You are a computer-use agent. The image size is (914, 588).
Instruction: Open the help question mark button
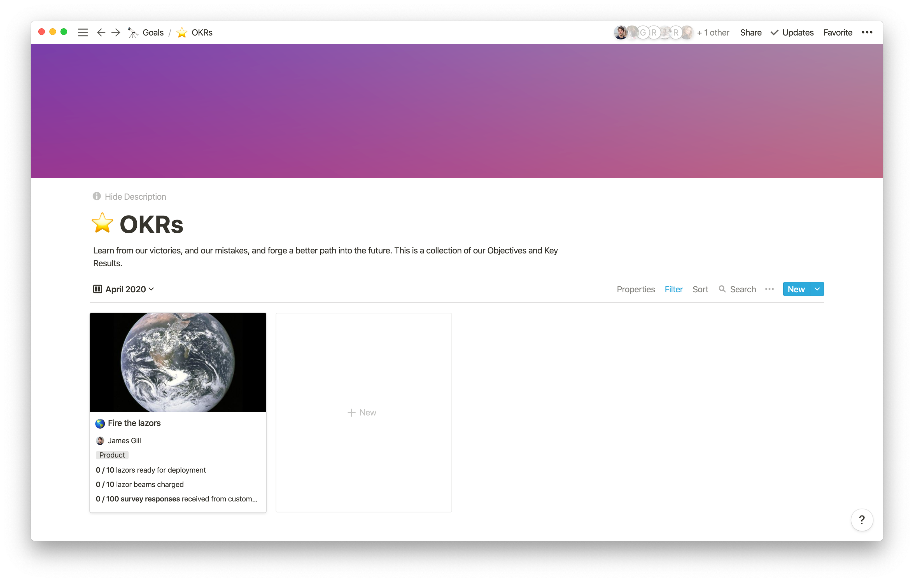[x=862, y=520]
